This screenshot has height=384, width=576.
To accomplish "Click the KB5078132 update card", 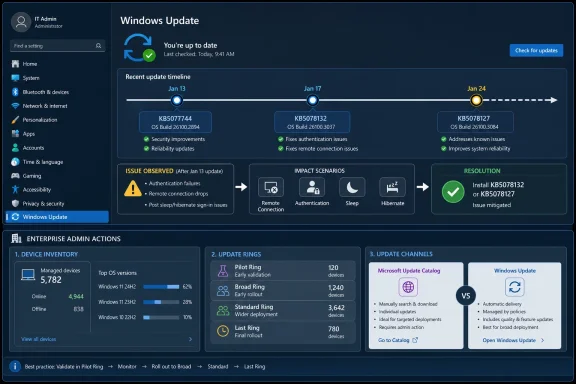I will 312,122.
